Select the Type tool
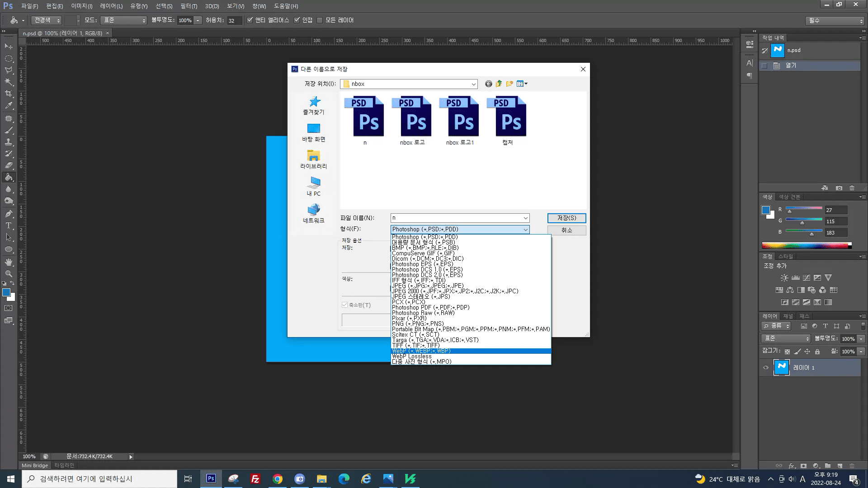 [9, 225]
